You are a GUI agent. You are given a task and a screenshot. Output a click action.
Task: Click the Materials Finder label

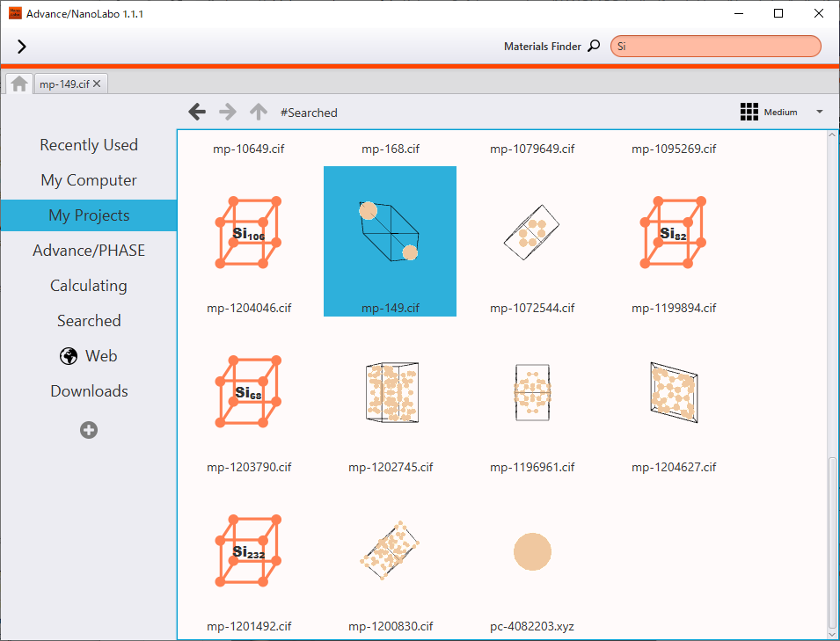tap(542, 47)
